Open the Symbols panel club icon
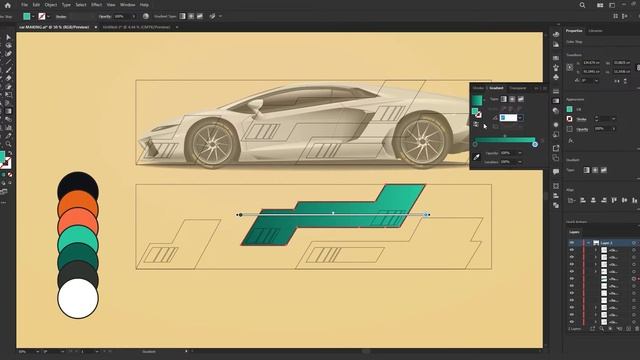This screenshot has height=360, width=640. click(x=556, y=77)
